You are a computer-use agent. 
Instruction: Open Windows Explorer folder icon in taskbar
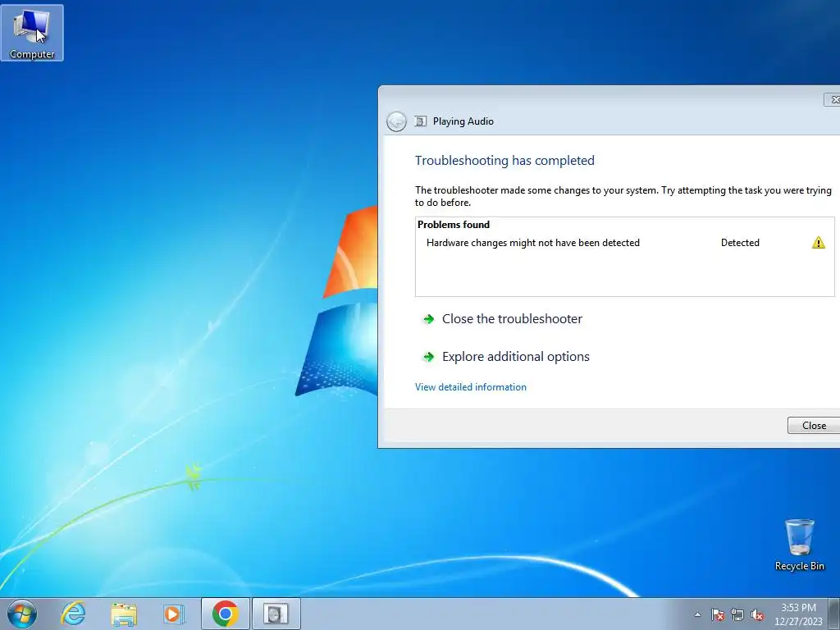pos(124,614)
